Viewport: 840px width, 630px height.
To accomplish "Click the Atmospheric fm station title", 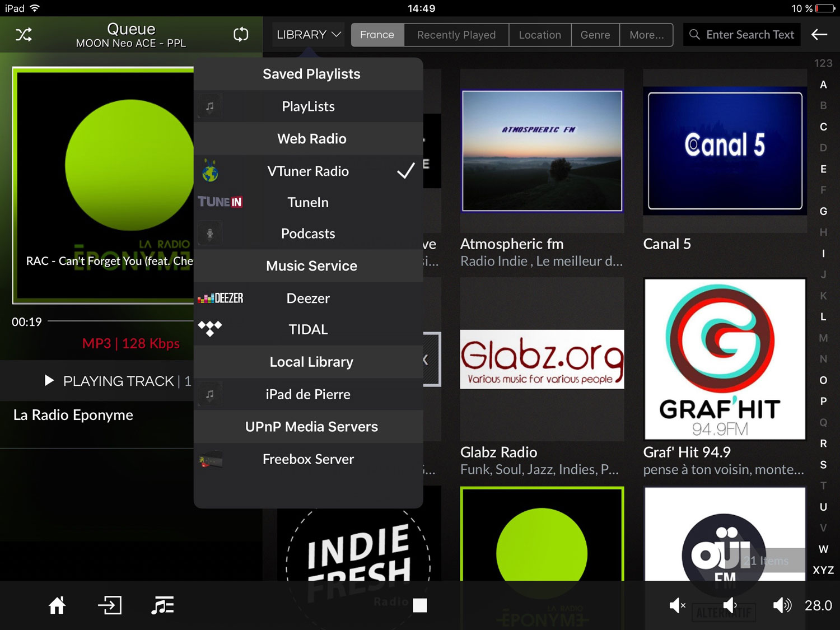I will [x=512, y=244].
